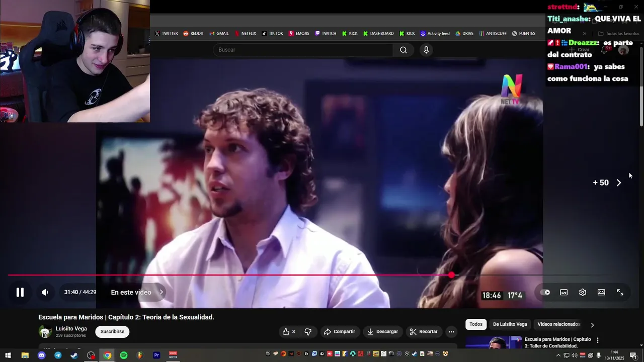This screenshot has height=362, width=644.
Task: Expand the 'En este video' chapters chip
Action: tap(137, 292)
